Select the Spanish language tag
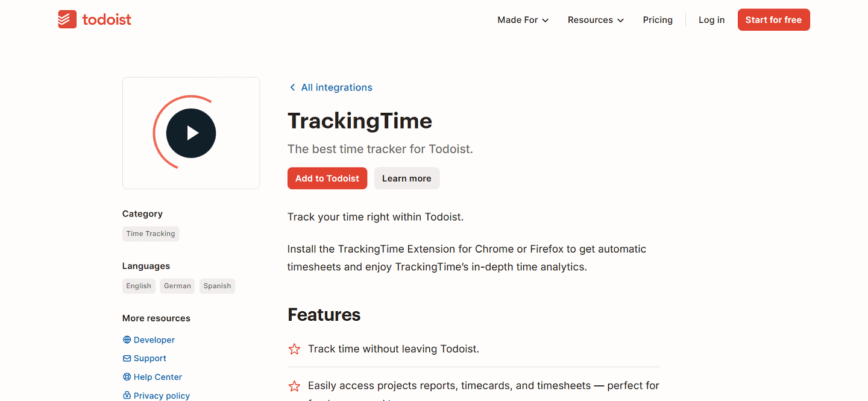 click(x=217, y=285)
